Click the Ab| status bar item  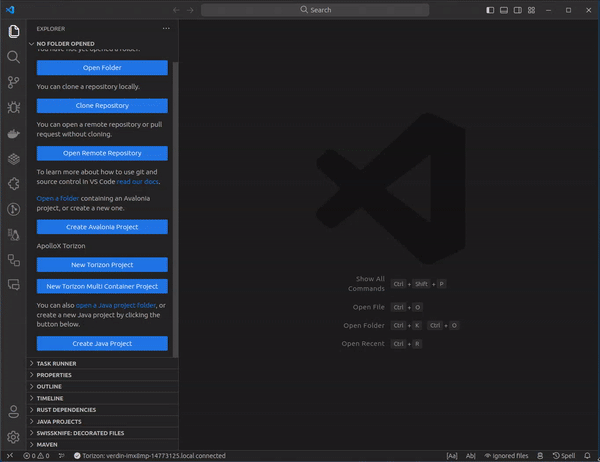coord(471,455)
